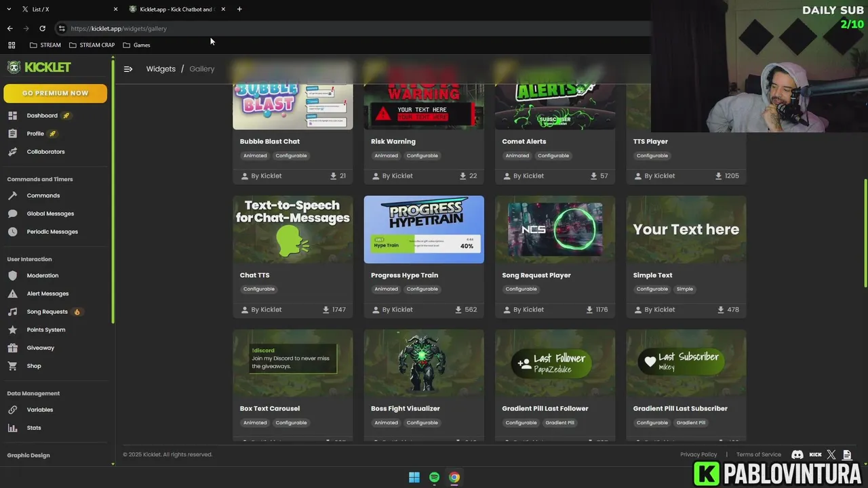Screen dimensions: 868x488
Task: Click the Widgets breadcrumb link
Action: 161,69
